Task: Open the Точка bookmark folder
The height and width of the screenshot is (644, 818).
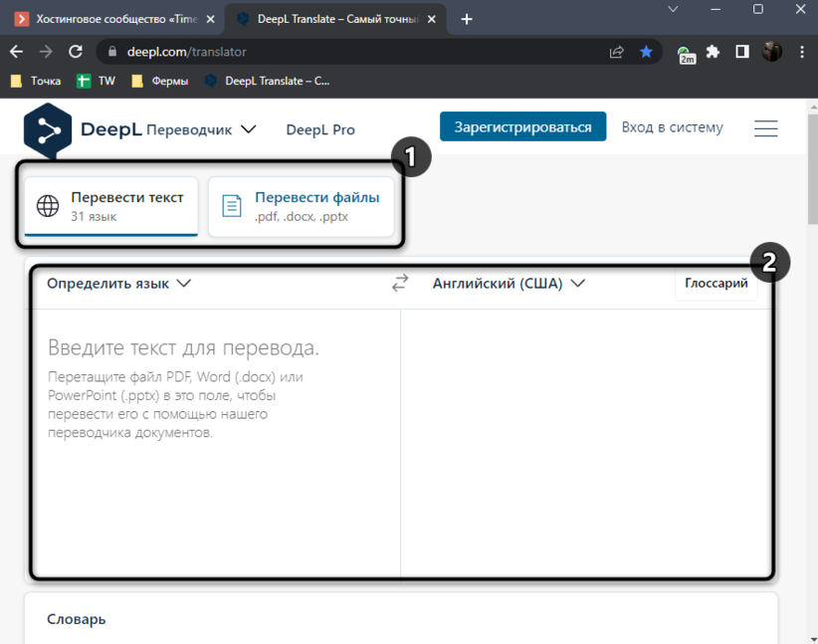Action: [36, 81]
